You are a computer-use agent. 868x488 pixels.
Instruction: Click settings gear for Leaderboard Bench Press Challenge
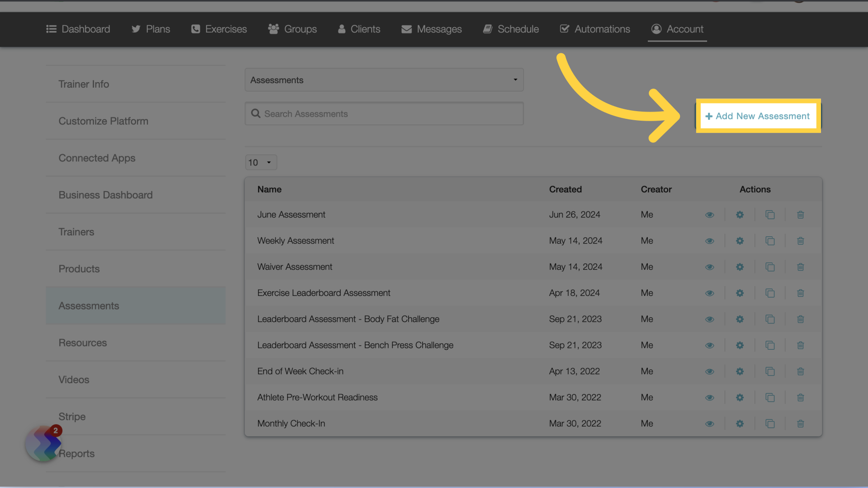tap(739, 345)
